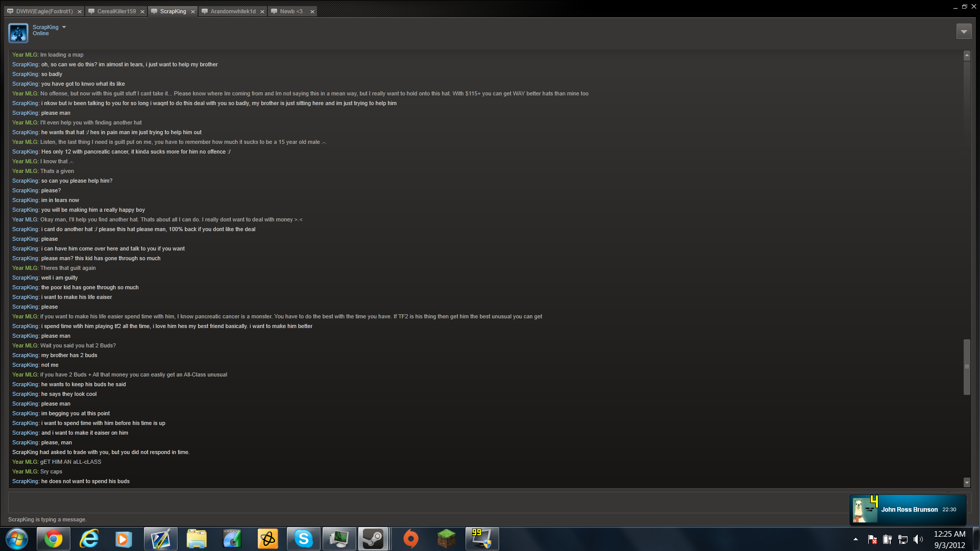Open the Newb <3 chat tab
This screenshot has width=980, height=551.
[x=291, y=11]
